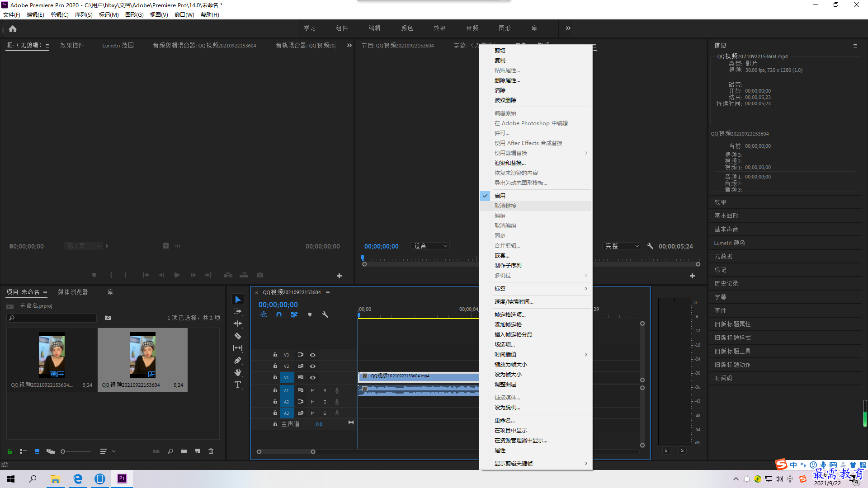868x488 pixels.
Task: Click the timeline horizontal zoom scrollbar
Action: (286, 451)
